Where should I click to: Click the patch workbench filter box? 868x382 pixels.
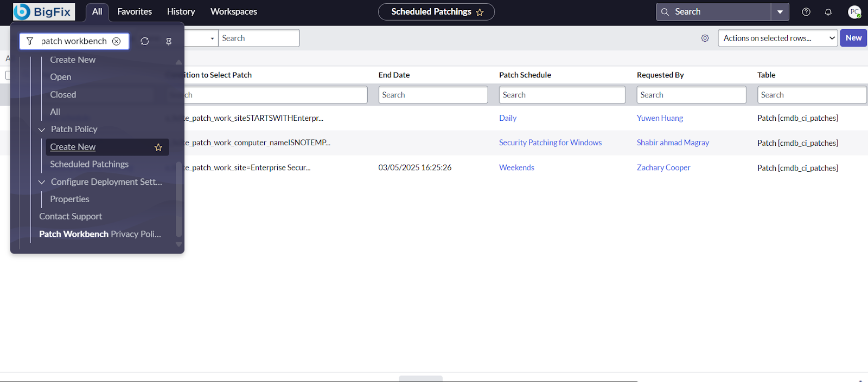(74, 41)
